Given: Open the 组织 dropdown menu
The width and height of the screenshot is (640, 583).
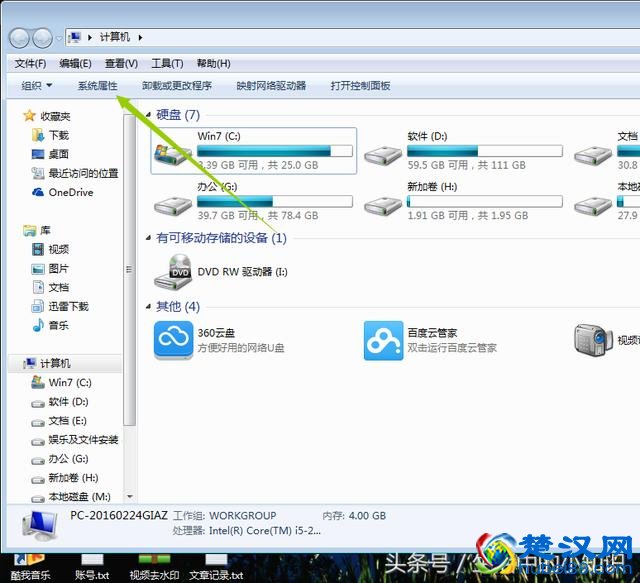Looking at the screenshot, I should coord(37,86).
